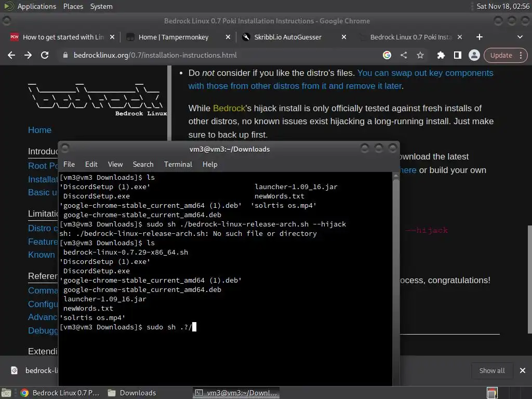Expand Chrome's tab search chevron
Screen dimensions: 532x399
520,37
